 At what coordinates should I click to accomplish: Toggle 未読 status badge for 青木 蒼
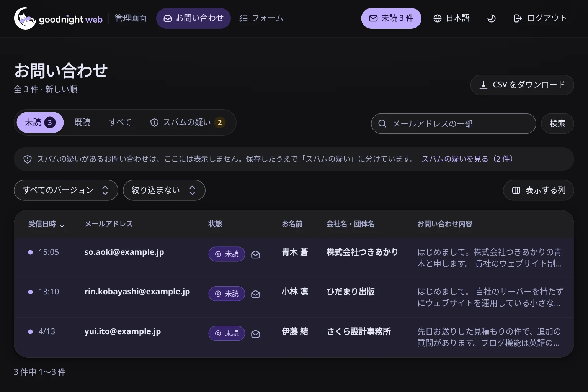(x=227, y=254)
